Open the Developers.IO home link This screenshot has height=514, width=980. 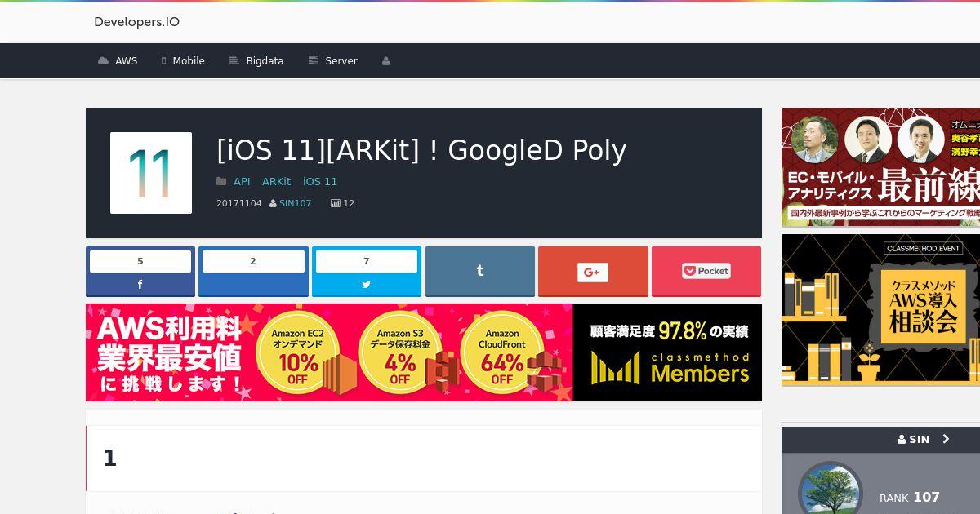pos(136,22)
